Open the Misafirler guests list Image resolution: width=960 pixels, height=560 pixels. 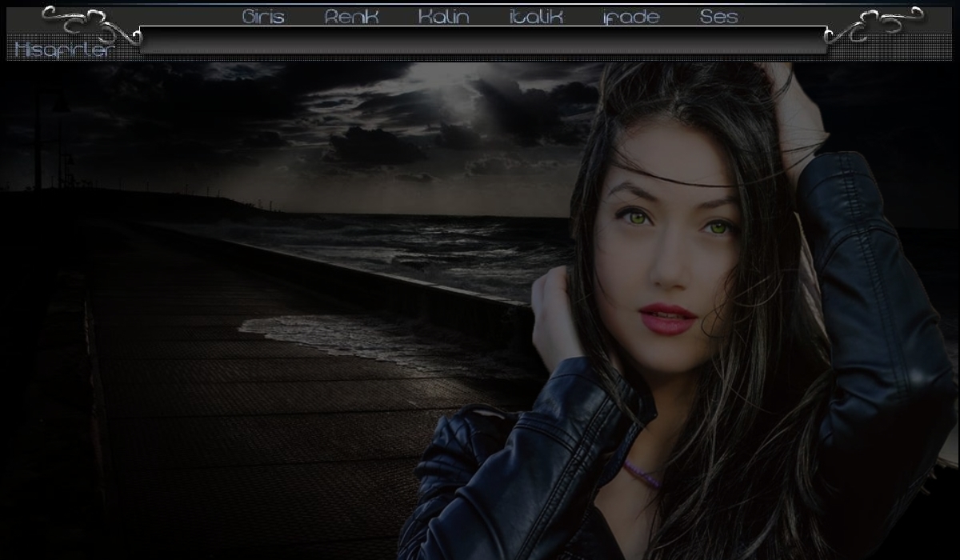(65, 50)
